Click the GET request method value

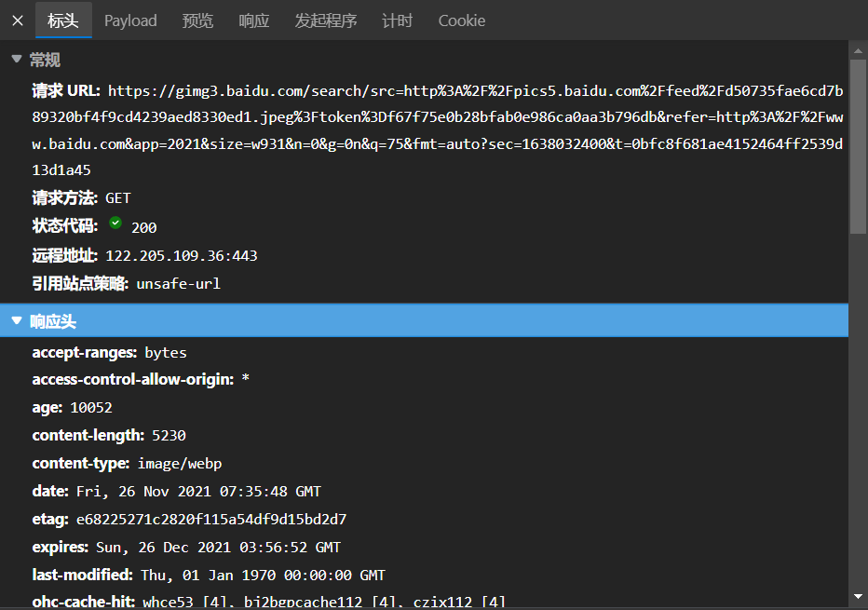118,198
